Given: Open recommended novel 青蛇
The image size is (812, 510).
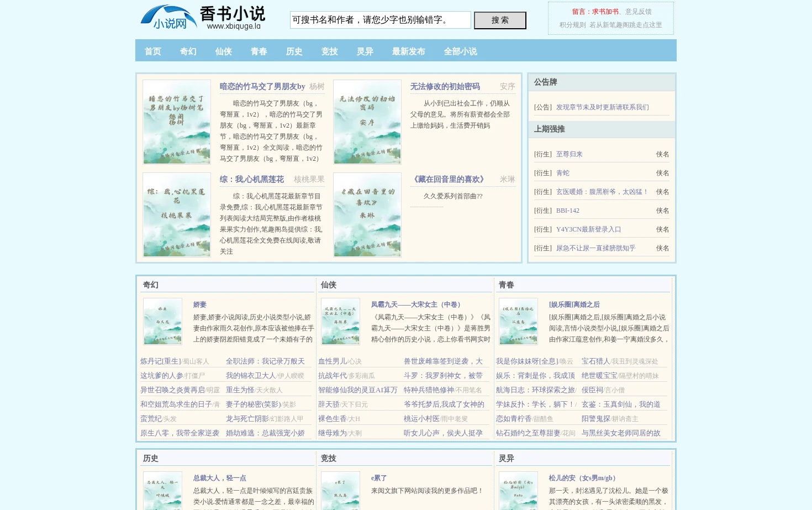Looking at the screenshot, I should pyautogui.click(x=563, y=173).
